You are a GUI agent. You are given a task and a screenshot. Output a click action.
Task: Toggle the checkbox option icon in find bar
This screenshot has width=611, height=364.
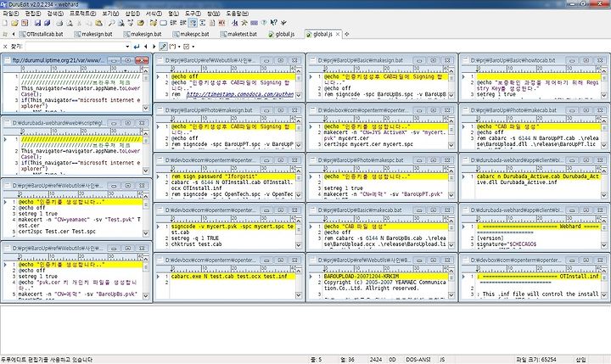[x=186, y=47]
